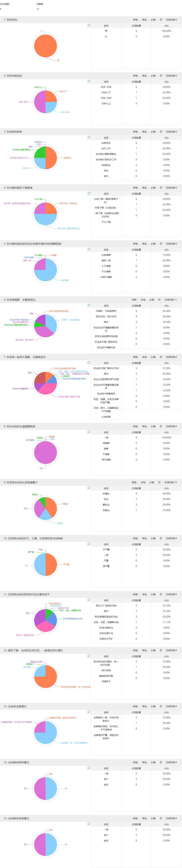
Task: Refresh the chart for question 9 农业目前偏重于
Action: click(x=89, y=488)
